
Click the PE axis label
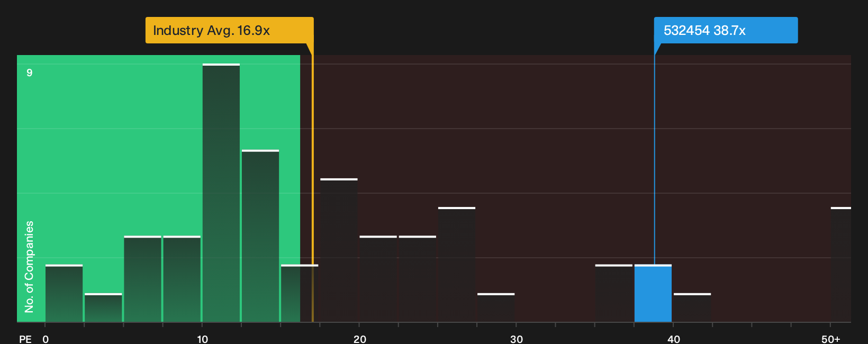25,339
